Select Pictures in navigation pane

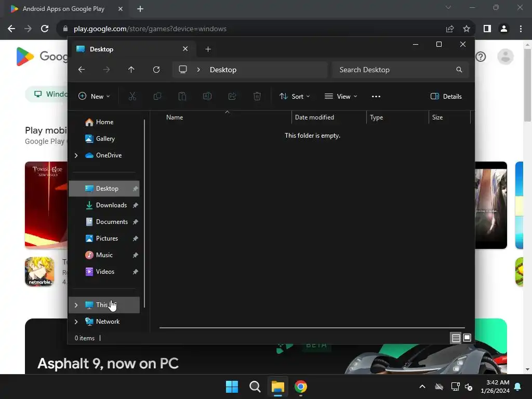click(104, 238)
